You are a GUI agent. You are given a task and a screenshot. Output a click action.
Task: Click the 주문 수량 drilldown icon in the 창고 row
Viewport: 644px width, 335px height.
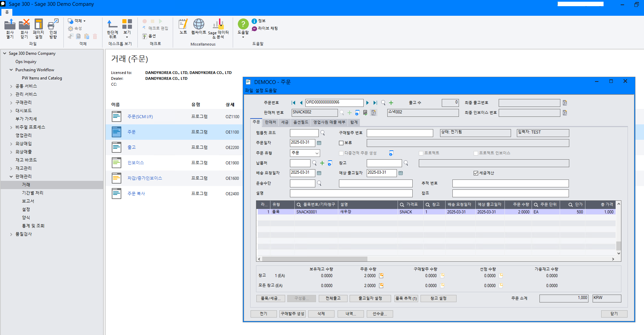point(381,276)
